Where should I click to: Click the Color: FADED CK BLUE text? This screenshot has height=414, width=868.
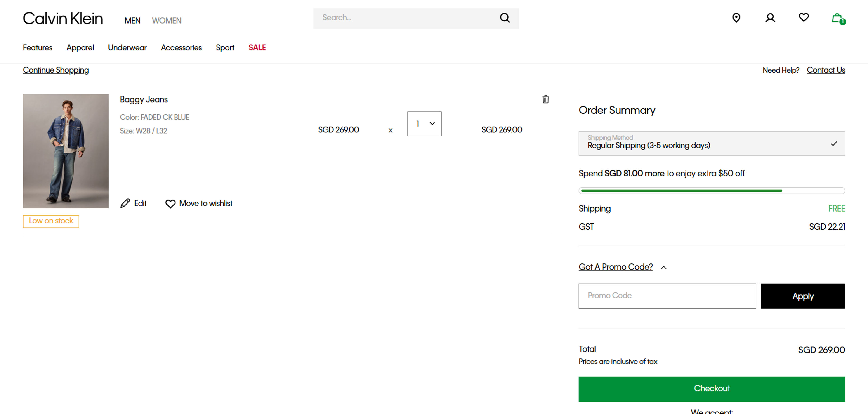(155, 117)
